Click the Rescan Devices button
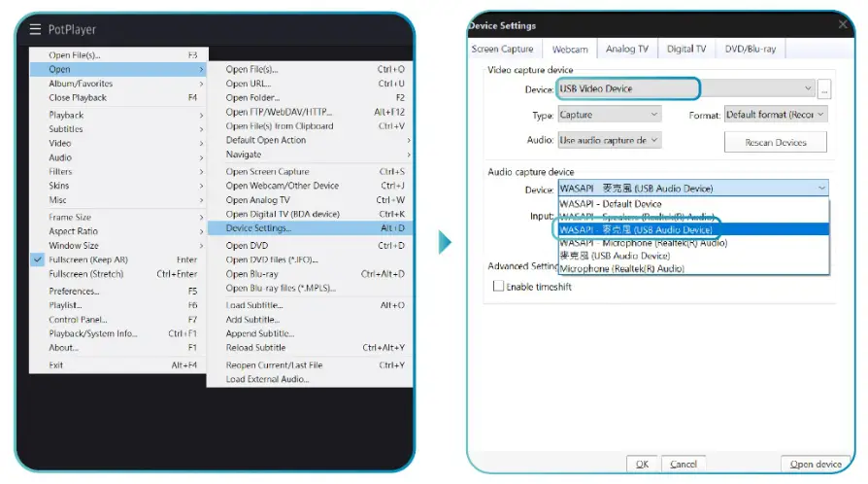Image resolution: width=868 pixels, height=484 pixels. pos(775,142)
